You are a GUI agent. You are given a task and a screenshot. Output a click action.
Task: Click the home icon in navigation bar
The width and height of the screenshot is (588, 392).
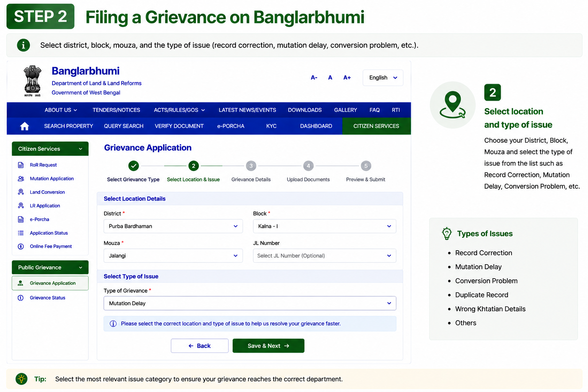(24, 126)
